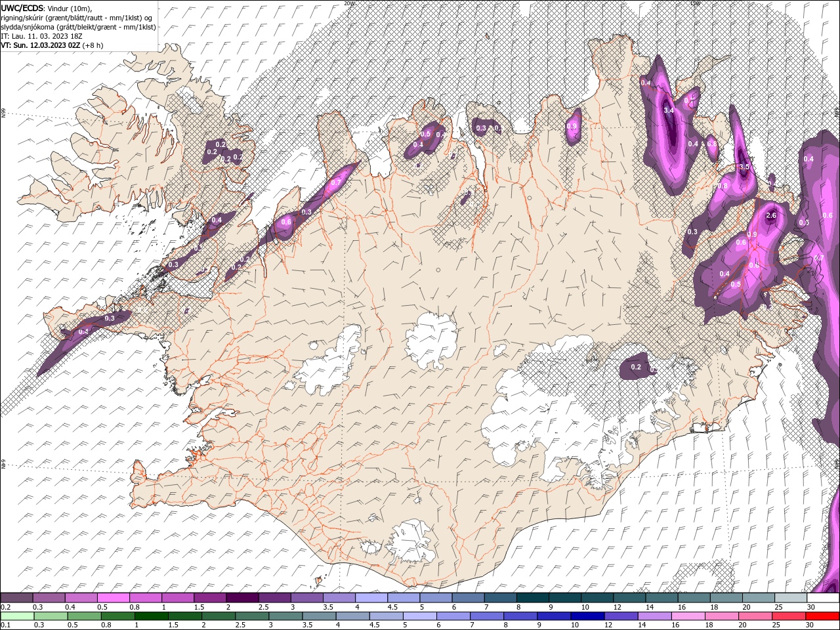Pick the light grey 25 swatch in the upper legend
Screen dimensions: 840x630
point(791,598)
